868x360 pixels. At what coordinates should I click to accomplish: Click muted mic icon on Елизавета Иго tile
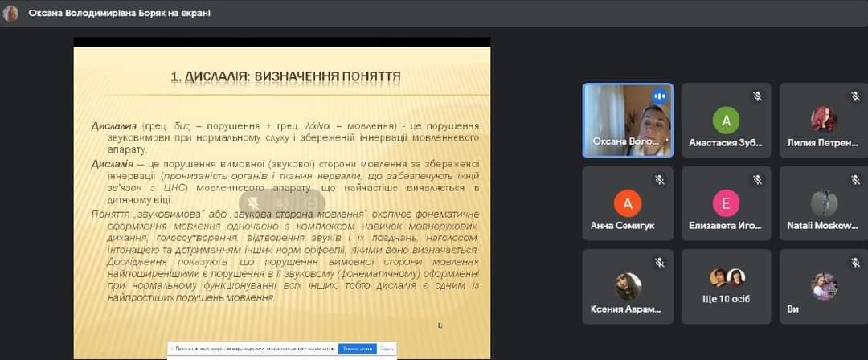click(756, 180)
